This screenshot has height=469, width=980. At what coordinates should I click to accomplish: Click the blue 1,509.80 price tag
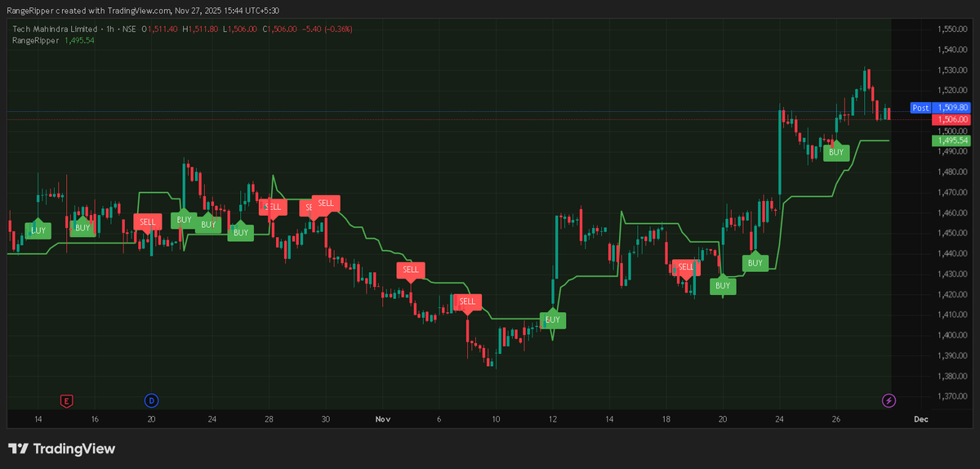pos(953,108)
